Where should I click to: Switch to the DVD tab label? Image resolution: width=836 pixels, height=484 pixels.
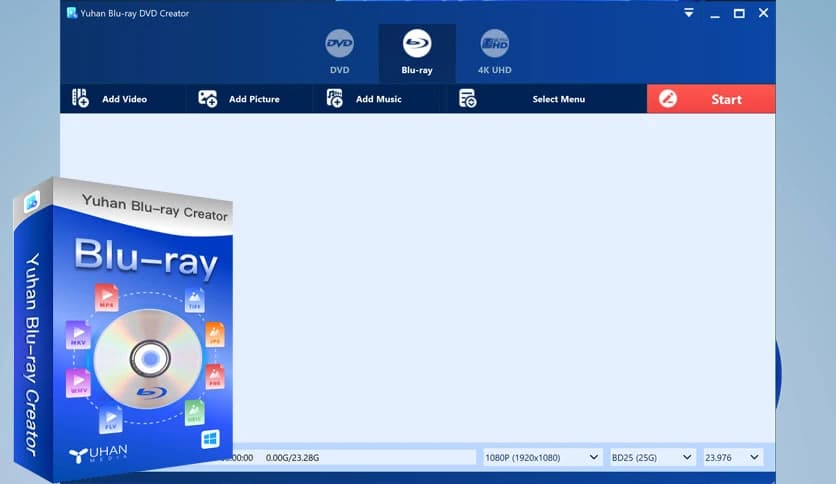pos(340,71)
